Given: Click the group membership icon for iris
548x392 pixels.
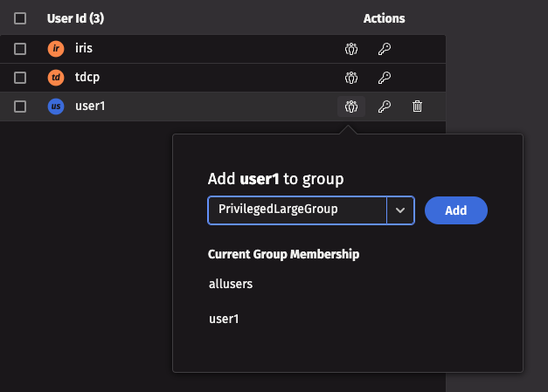Looking at the screenshot, I should click(x=351, y=50).
